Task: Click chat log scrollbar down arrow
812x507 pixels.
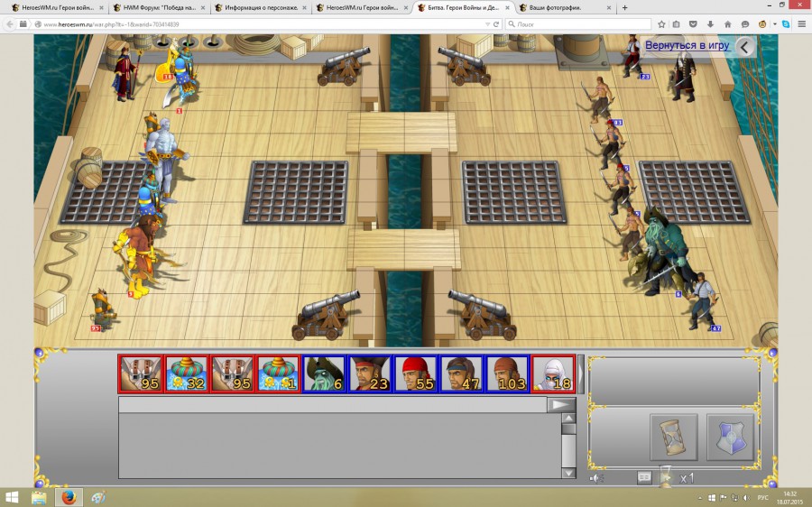Action: (x=568, y=473)
